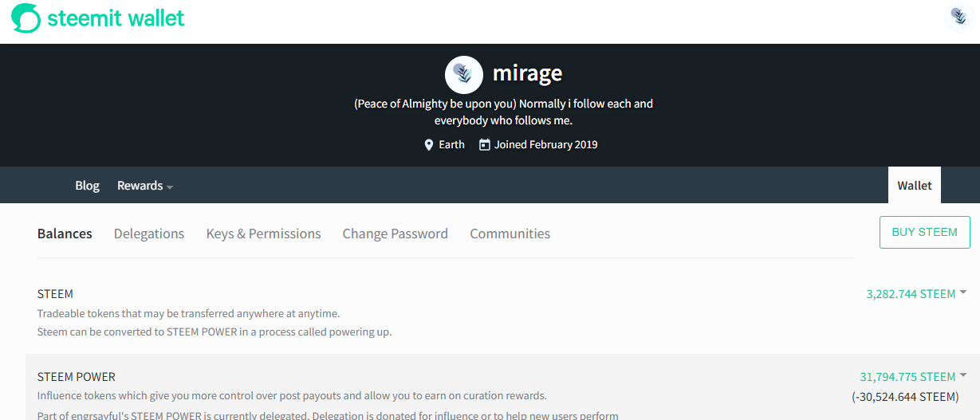The height and width of the screenshot is (420, 980).
Task: Click mirage's profile picture in the header
Action: (463, 75)
